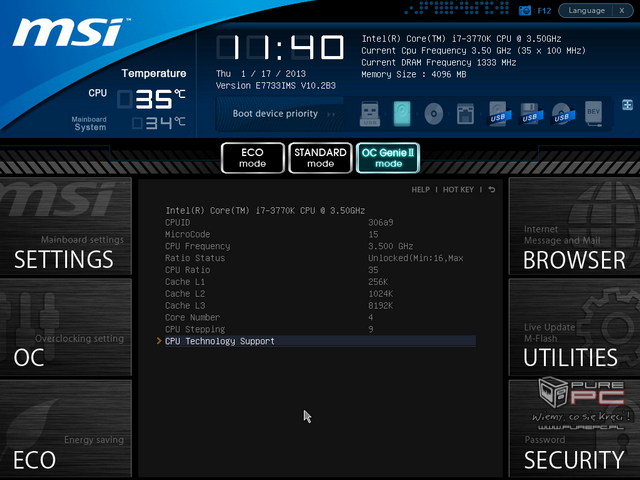
Task: Click the HELP link
Action: tap(420, 189)
